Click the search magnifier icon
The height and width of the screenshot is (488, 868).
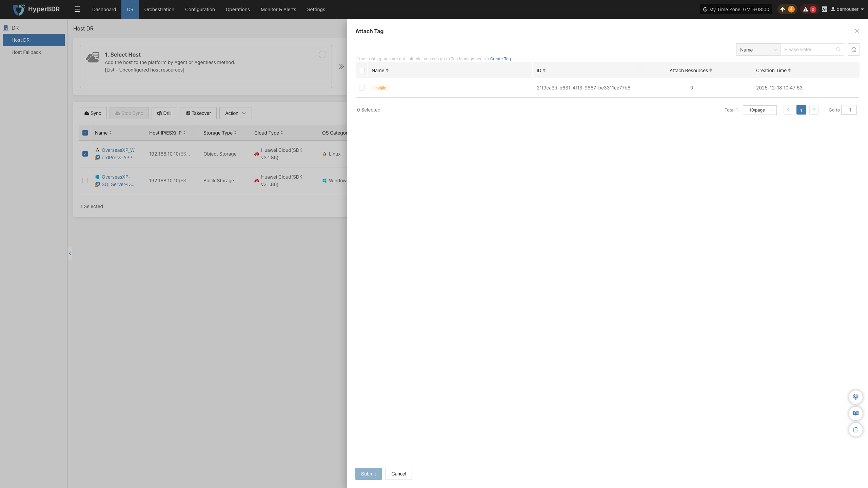tap(839, 49)
